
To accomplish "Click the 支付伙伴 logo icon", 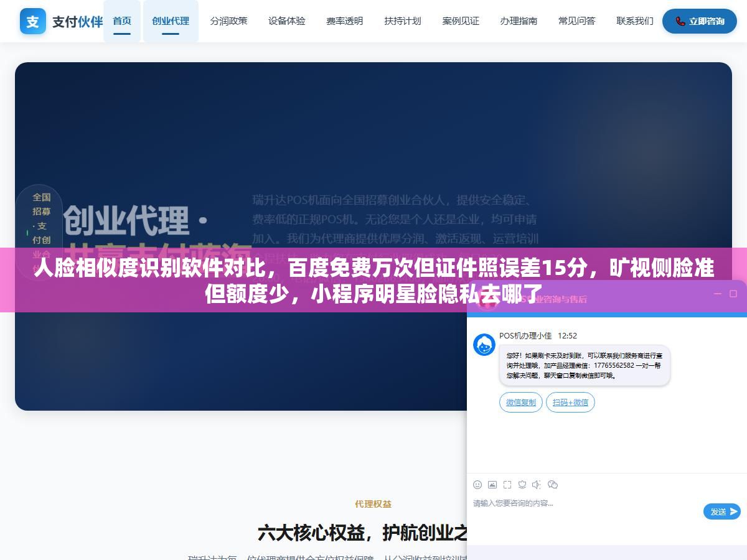I will click(32, 21).
